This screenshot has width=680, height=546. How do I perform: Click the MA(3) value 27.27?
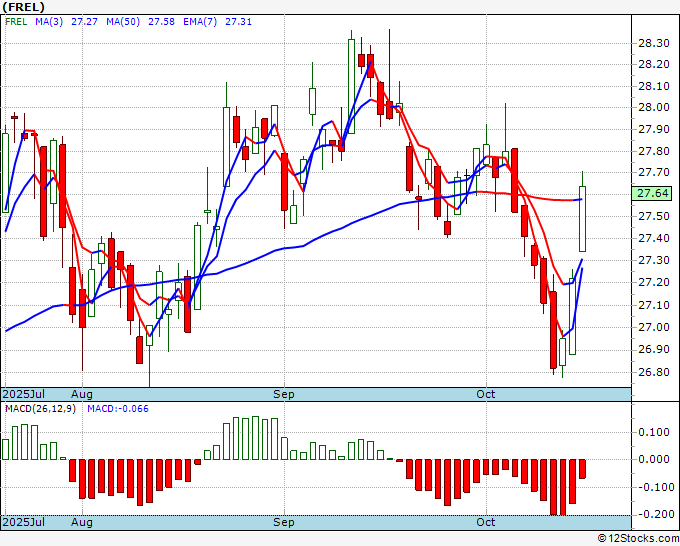tap(84, 22)
